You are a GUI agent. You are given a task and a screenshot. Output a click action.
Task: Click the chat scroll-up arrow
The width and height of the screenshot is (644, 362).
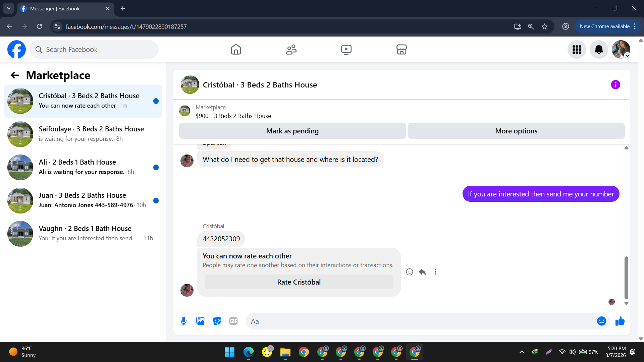point(626,148)
